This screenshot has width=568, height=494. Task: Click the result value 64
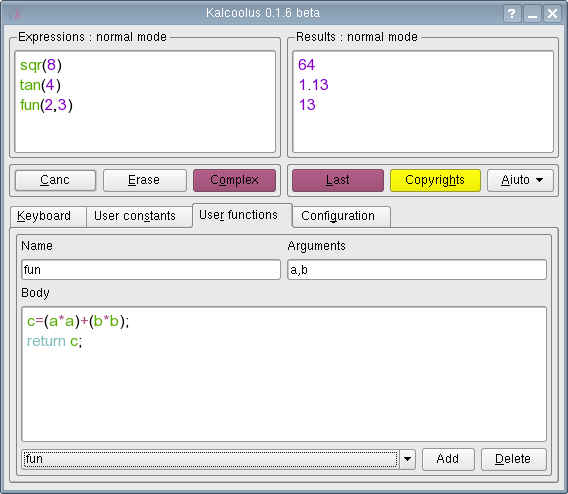(x=306, y=65)
